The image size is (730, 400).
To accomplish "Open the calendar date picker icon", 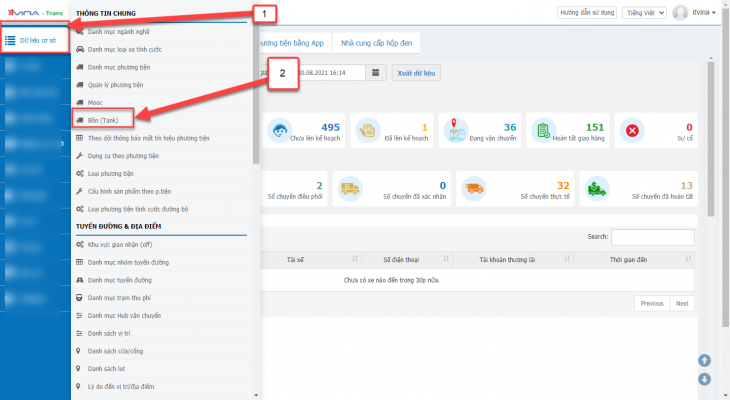I will pos(375,73).
